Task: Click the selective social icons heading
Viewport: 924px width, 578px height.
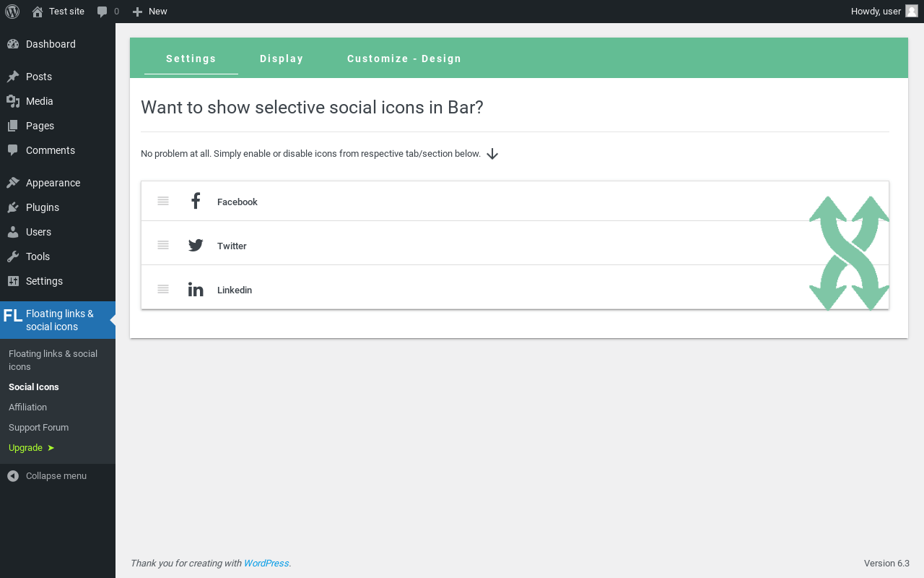Action: [312, 107]
